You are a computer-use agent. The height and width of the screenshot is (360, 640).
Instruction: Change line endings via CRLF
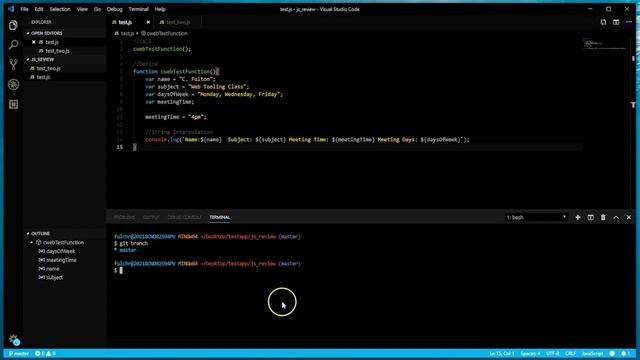coord(570,353)
